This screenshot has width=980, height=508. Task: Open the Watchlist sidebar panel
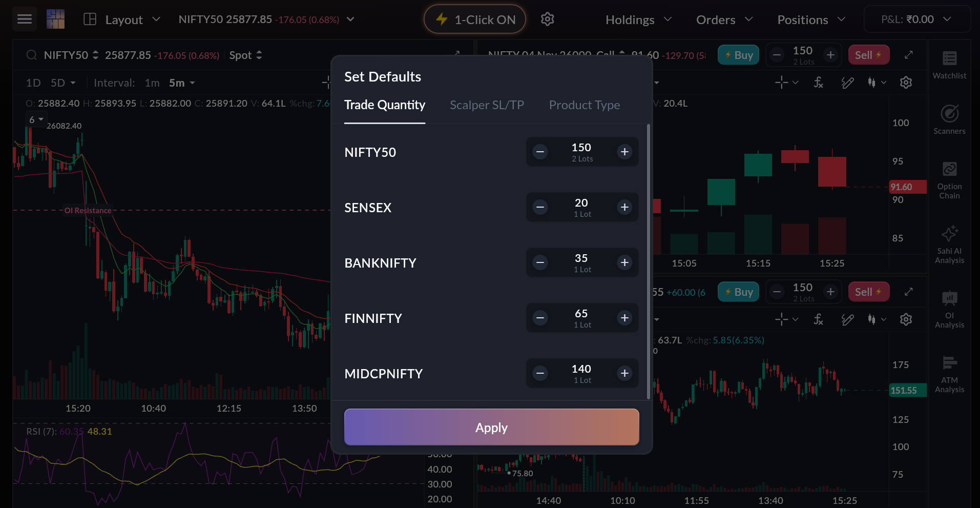coord(949,65)
